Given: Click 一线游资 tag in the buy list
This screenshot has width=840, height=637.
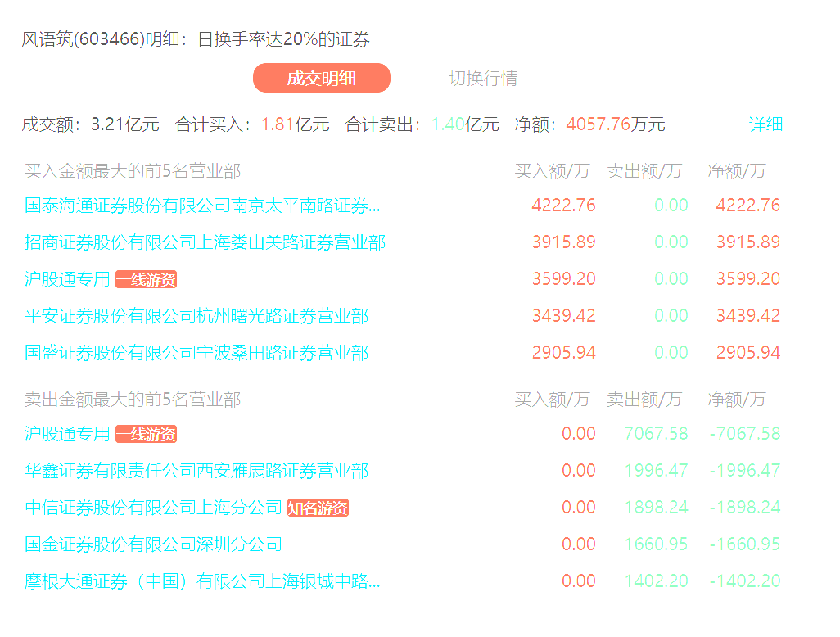Looking at the screenshot, I should tap(147, 280).
